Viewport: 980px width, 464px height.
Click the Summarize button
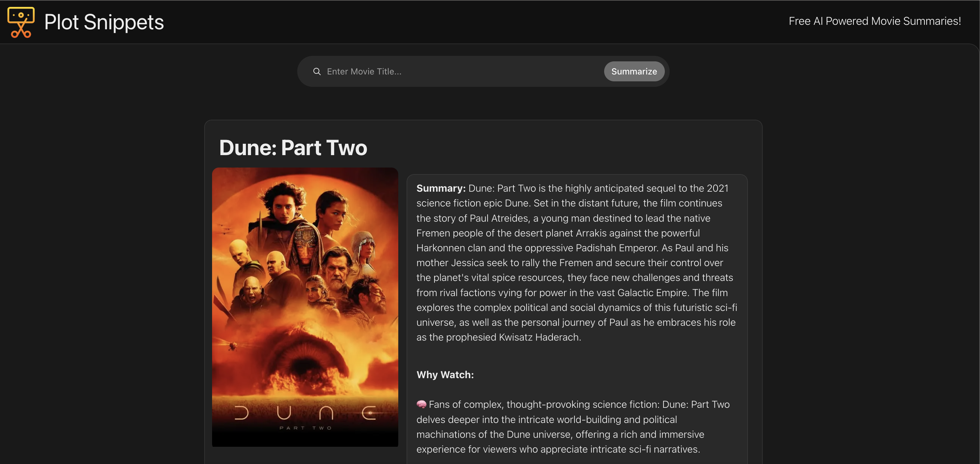pyautogui.click(x=634, y=71)
